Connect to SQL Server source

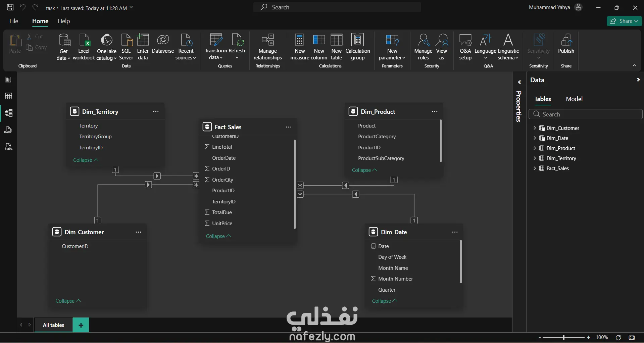pyautogui.click(x=126, y=47)
